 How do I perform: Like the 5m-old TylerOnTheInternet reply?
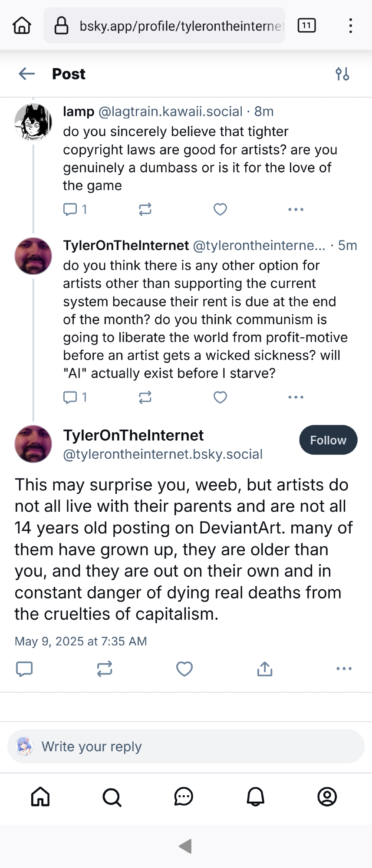pos(220,397)
